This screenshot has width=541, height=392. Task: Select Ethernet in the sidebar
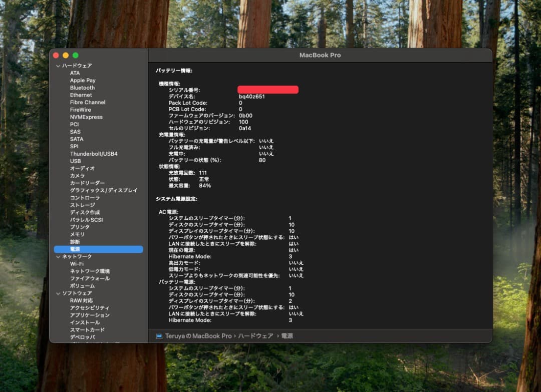click(x=80, y=95)
